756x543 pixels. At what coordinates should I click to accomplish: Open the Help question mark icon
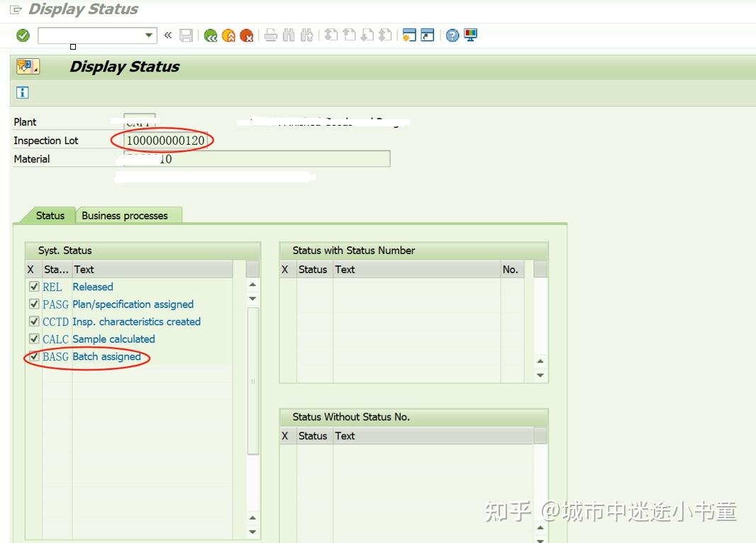point(451,35)
